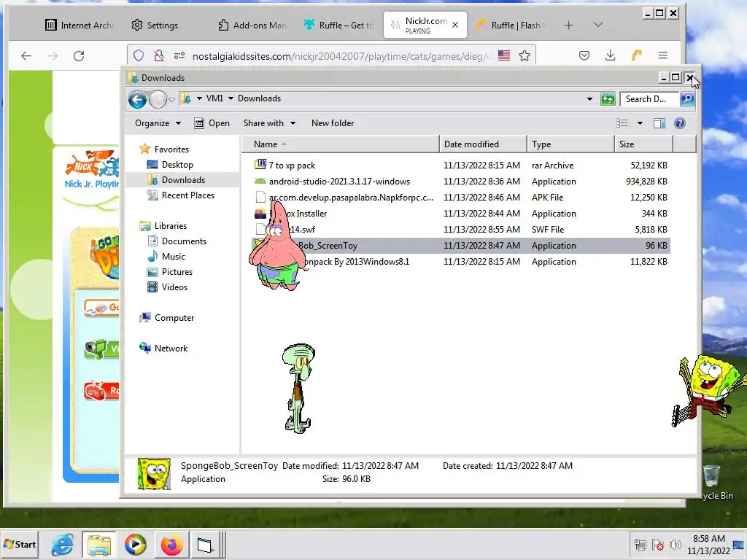Open the Start menu
This screenshot has height=560, width=747.
tap(19, 544)
